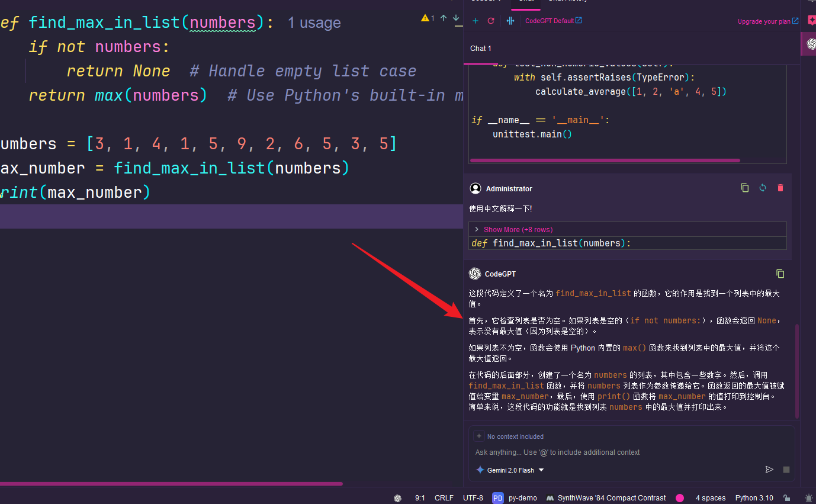The width and height of the screenshot is (816, 504).
Task: Regenerate the Administrator prompt
Action: 762,188
